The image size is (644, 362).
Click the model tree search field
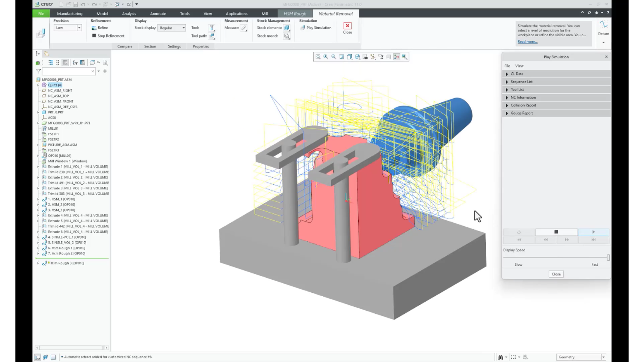click(x=68, y=71)
